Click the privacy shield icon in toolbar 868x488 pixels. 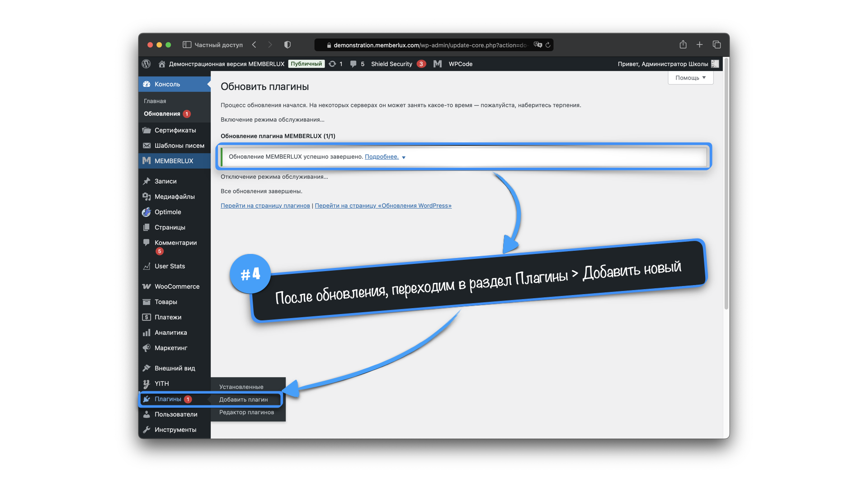(287, 45)
